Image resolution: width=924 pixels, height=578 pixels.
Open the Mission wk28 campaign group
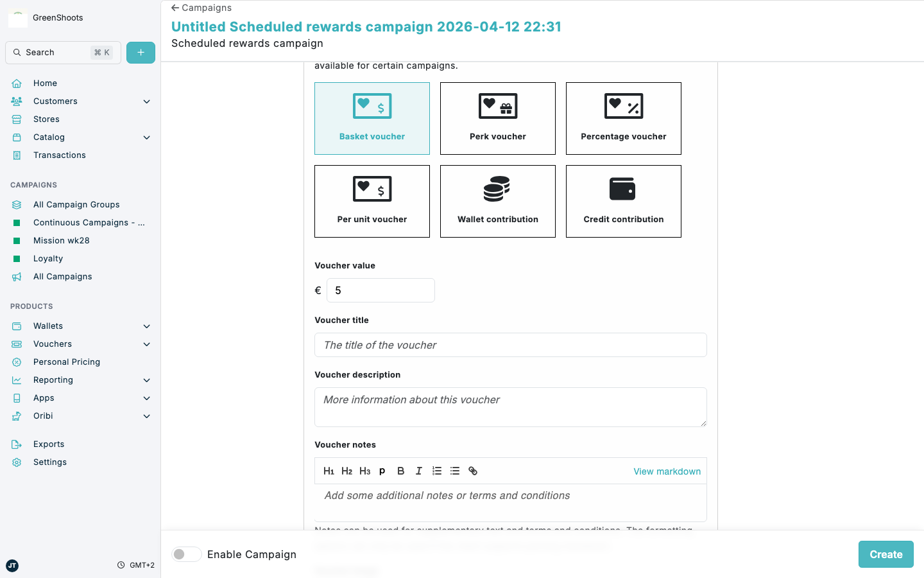[80, 241]
